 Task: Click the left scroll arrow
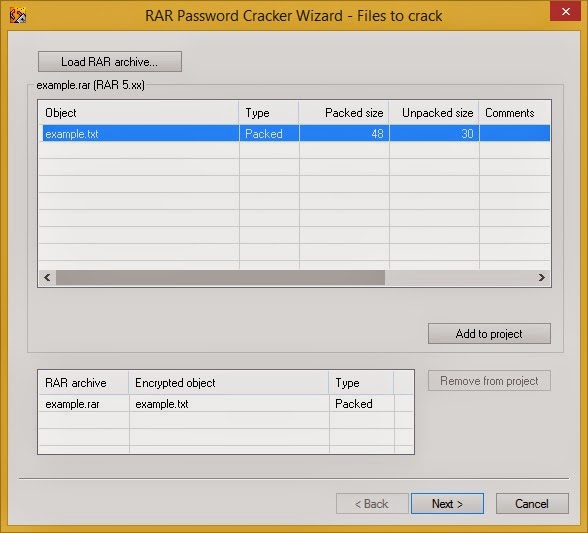47,278
